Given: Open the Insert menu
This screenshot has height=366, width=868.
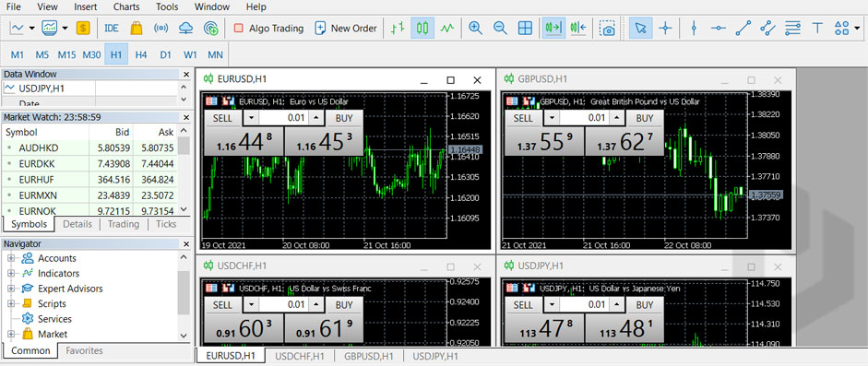Looking at the screenshot, I should pos(85,7).
